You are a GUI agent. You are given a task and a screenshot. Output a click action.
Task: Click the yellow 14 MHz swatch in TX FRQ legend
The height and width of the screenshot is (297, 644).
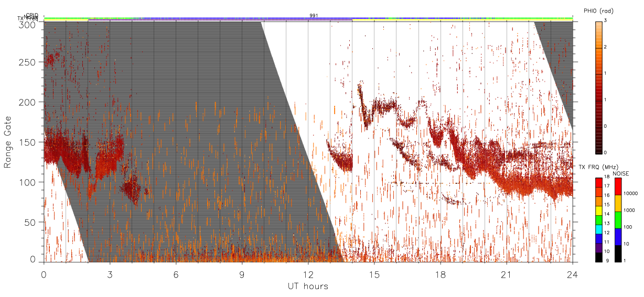click(x=598, y=211)
